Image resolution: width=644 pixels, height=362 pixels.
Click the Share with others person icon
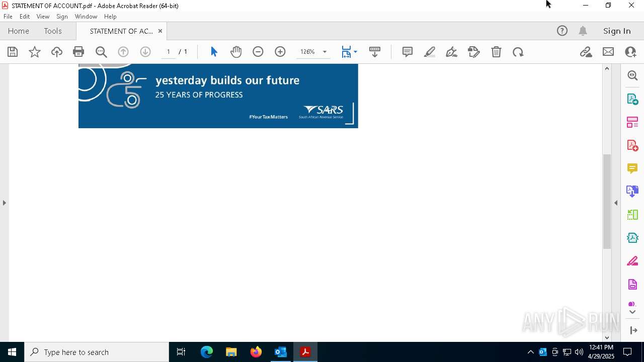630,52
